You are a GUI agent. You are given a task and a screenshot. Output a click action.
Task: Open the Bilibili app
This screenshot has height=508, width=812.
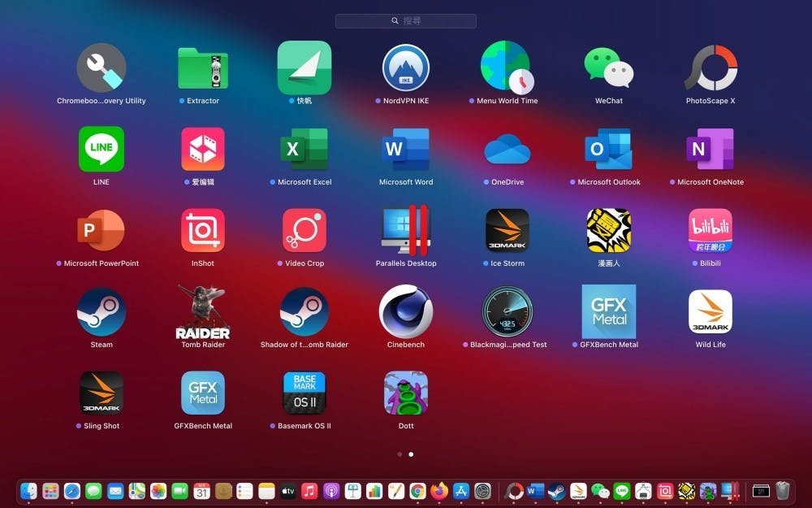point(710,231)
